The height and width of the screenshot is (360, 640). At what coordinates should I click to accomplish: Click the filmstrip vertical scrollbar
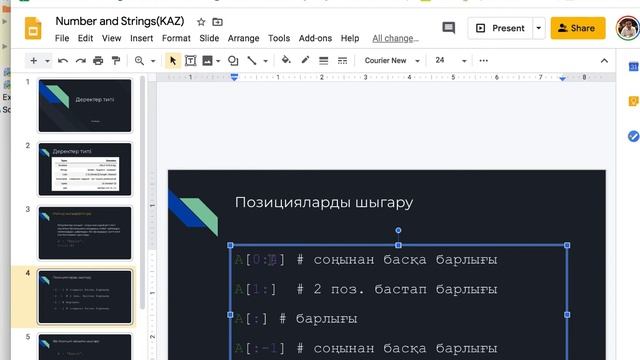coord(142,192)
